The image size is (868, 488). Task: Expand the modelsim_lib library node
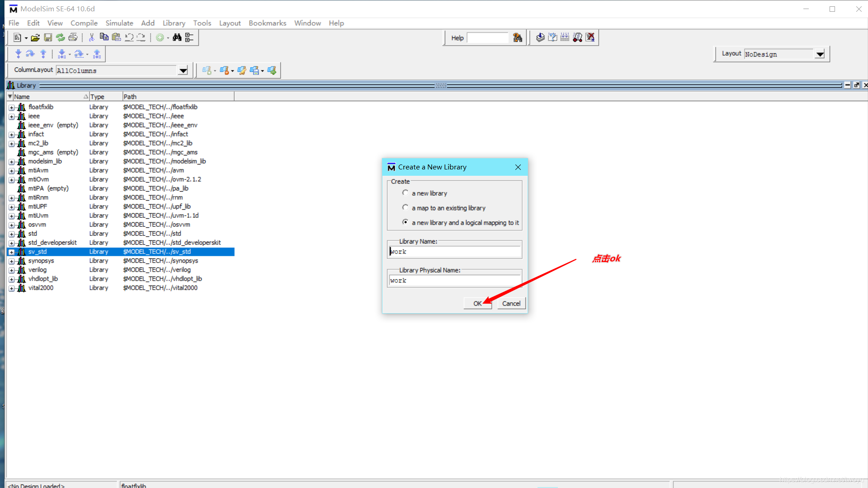(x=11, y=162)
